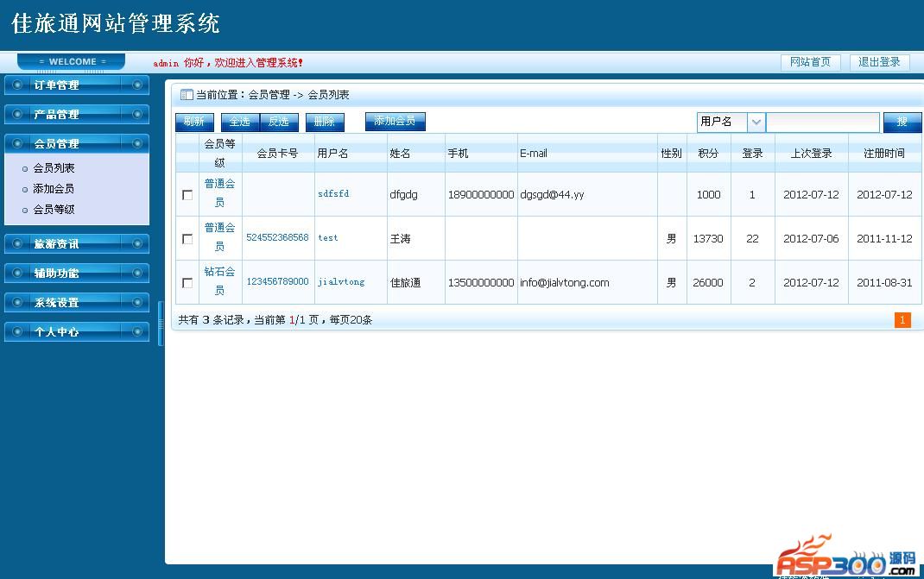The height and width of the screenshot is (579, 924).
Task: Open username link jialvtong
Action: (x=341, y=282)
